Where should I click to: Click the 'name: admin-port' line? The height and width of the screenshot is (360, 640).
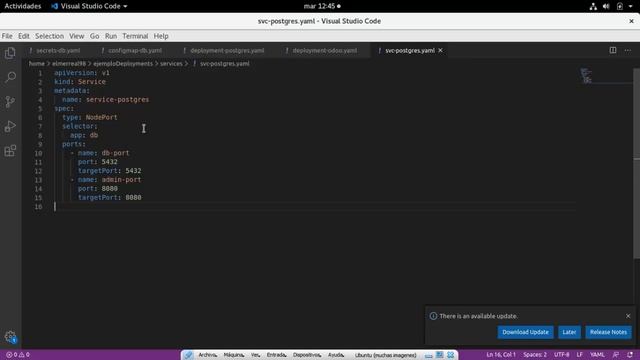(110, 180)
